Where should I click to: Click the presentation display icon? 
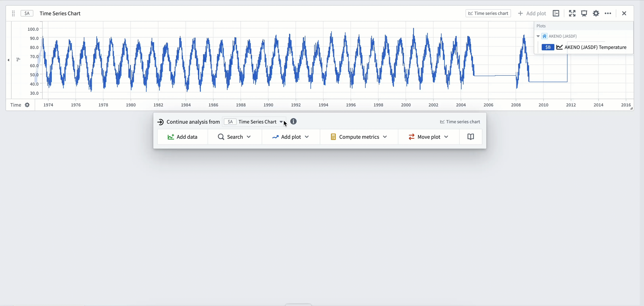(x=585, y=13)
